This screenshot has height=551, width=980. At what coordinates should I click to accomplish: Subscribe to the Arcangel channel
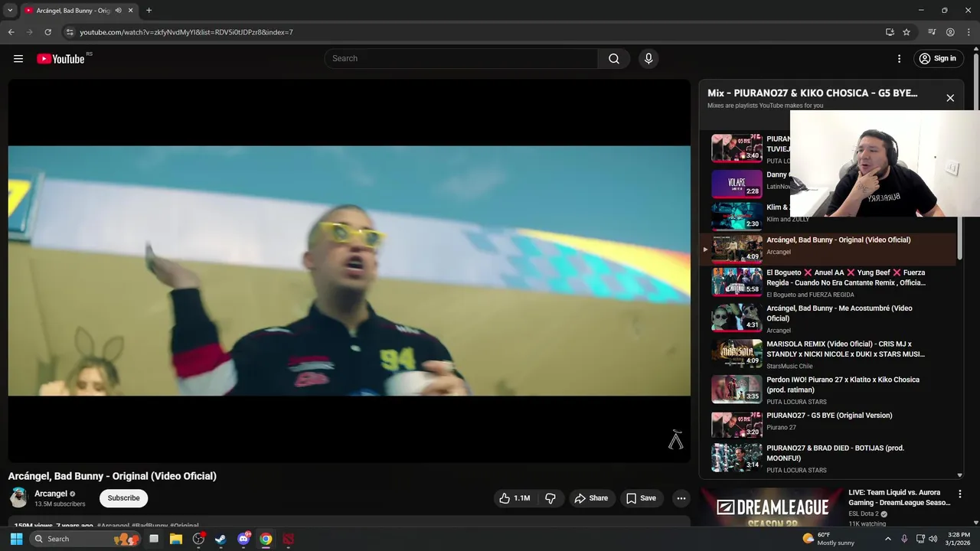pyautogui.click(x=123, y=498)
